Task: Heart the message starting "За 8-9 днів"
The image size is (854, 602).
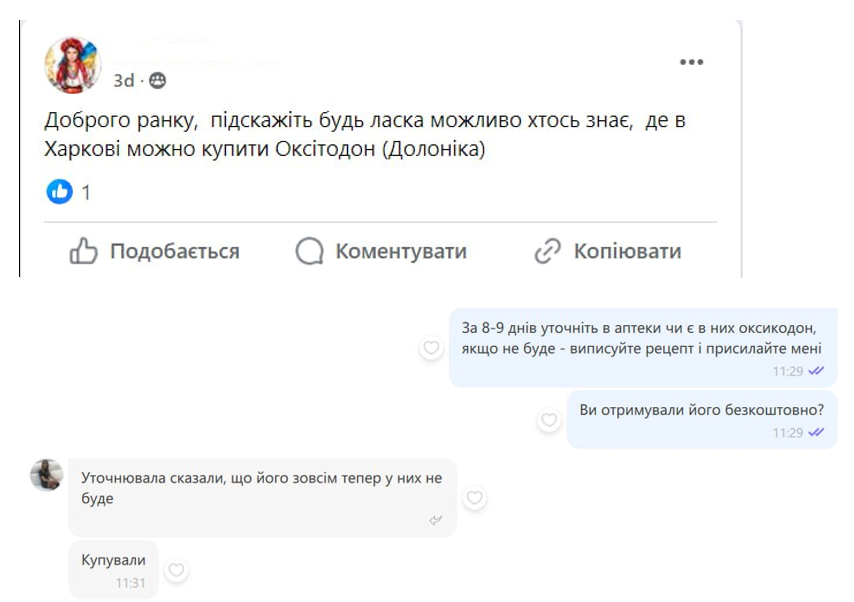Action: (x=431, y=348)
